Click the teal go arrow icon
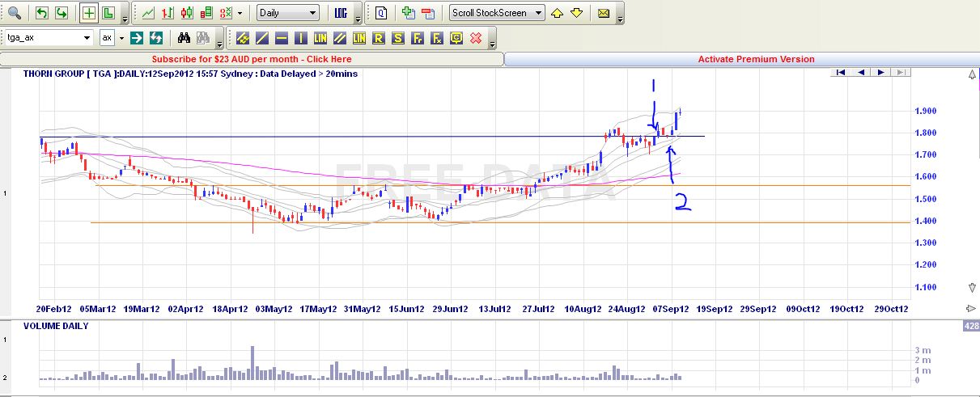The height and width of the screenshot is (397, 980). coord(138,37)
